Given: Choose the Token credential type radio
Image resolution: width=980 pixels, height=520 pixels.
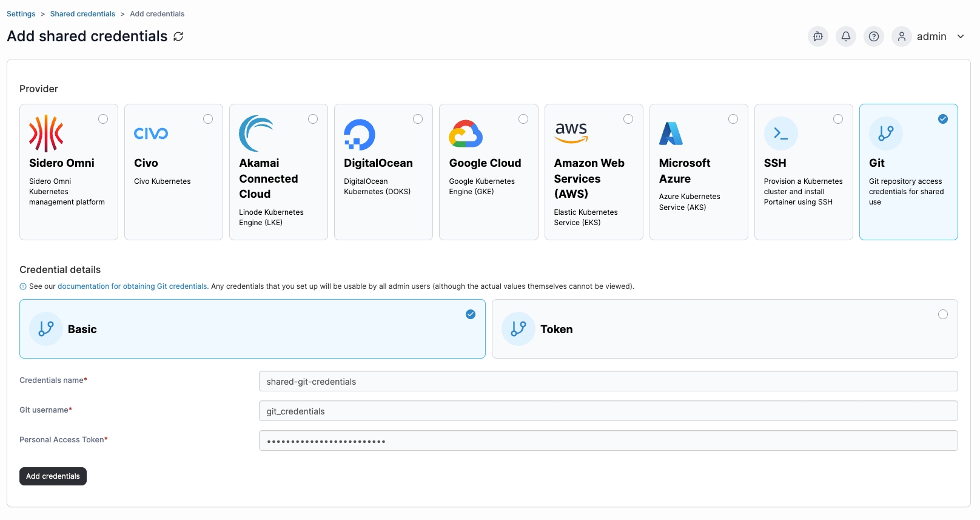Looking at the screenshot, I should 942,314.
